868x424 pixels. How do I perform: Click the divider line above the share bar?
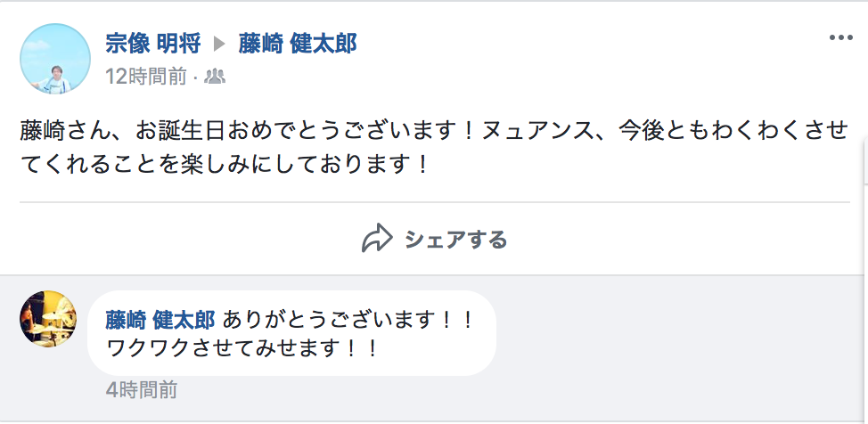click(434, 203)
